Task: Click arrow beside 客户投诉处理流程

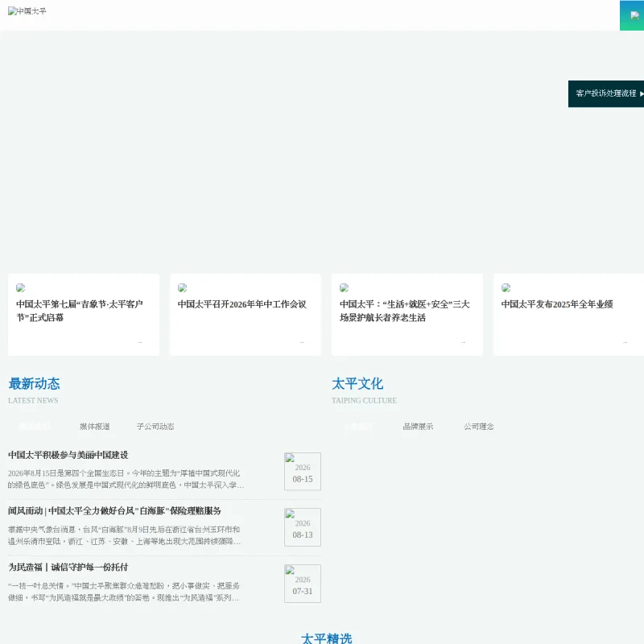Action: pos(642,93)
